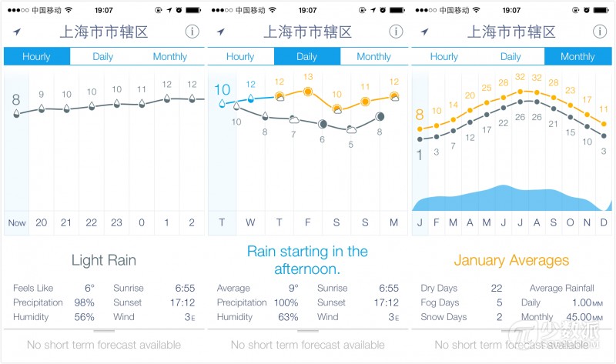Tap the location arrow in the left screen
Screen dimensions: 616x364
pyautogui.click(x=17, y=32)
